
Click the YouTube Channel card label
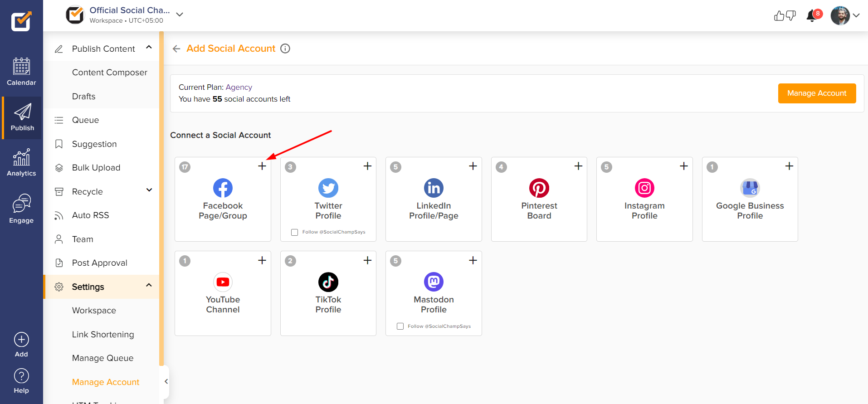(223, 305)
